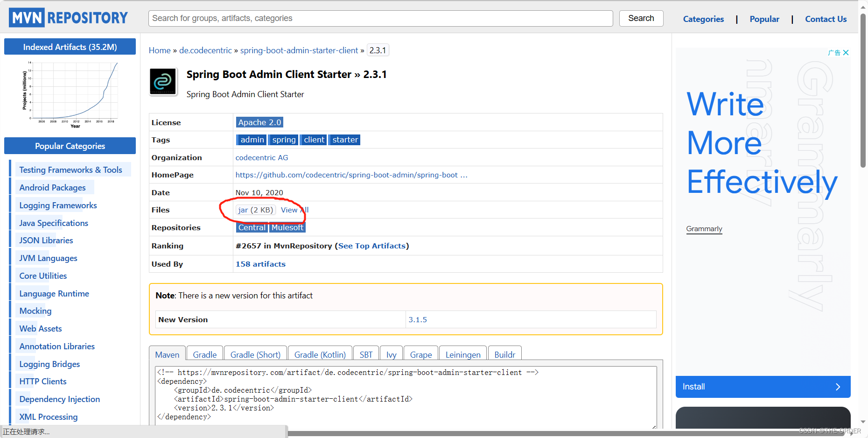Image resolution: width=868 pixels, height=438 pixels.
Task: Open the Mulesoft repository badge
Action: pyautogui.click(x=287, y=227)
